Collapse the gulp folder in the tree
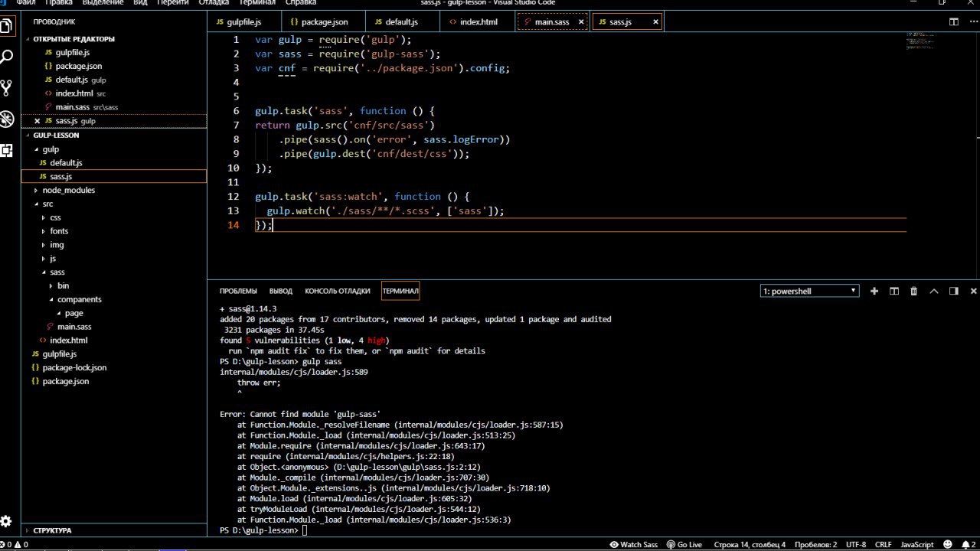This screenshot has height=551, width=980. tap(51, 149)
